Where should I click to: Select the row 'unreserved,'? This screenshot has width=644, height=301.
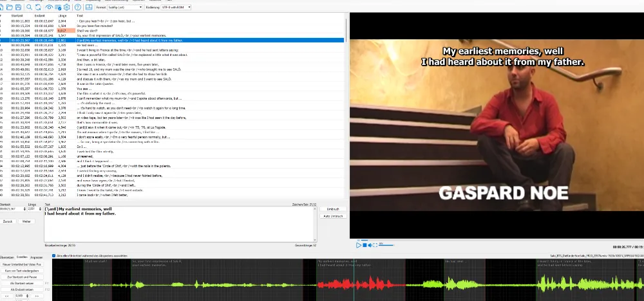[172, 156]
